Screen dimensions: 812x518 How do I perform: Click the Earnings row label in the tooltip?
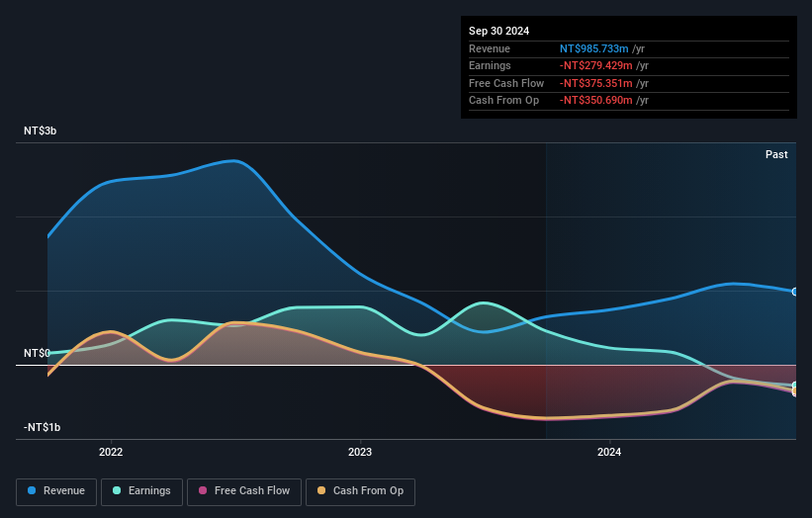click(x=490, y=65)
